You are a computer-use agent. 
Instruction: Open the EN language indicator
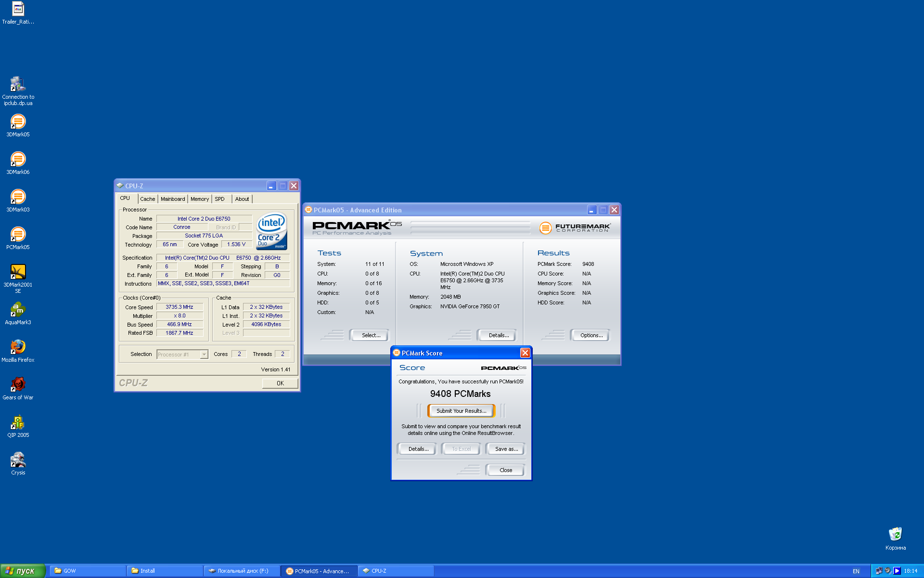tap(856, 571)
